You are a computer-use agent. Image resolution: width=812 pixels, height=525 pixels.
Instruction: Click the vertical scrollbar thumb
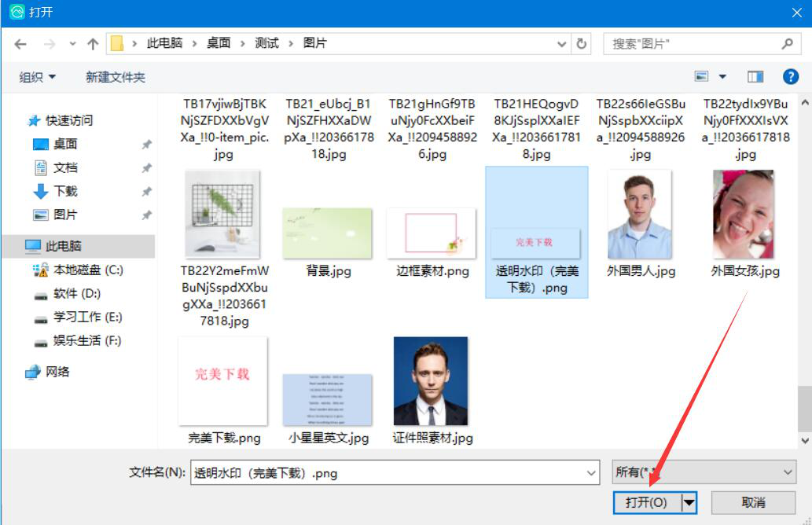(x=805, y=409)
